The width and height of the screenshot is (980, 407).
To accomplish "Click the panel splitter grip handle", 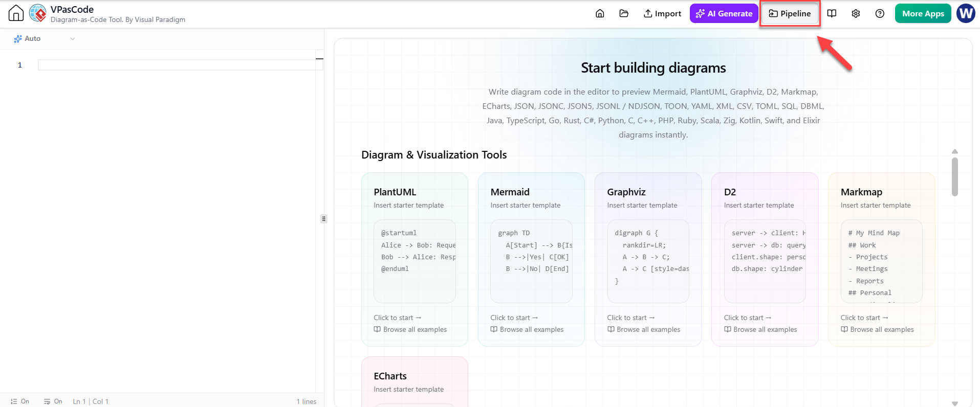I will (323, 219).
